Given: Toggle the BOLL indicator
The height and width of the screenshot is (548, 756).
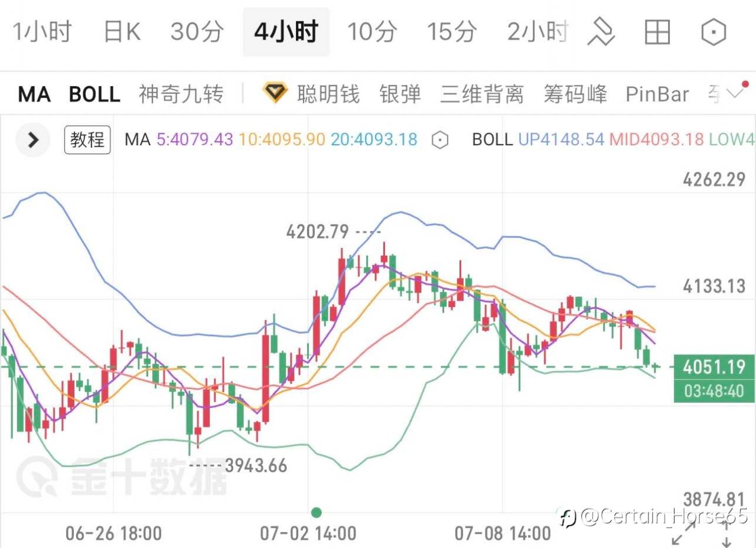Looking at the screenshot, I should click(x=94, y=94).
